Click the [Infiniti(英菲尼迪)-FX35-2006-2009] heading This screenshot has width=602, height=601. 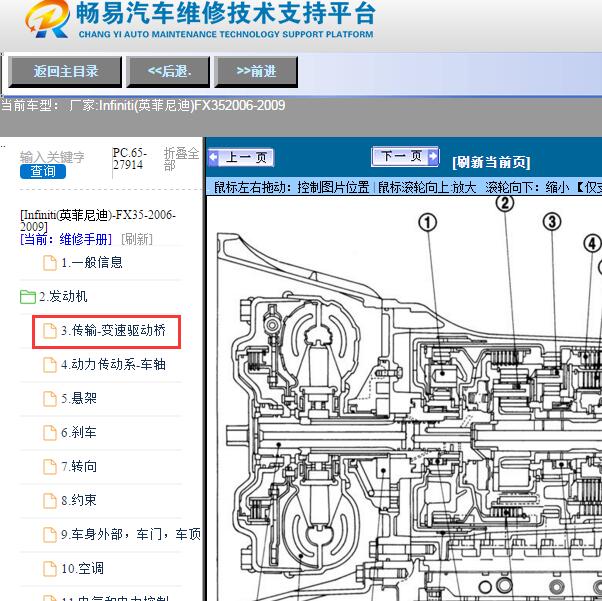[98, 220]
